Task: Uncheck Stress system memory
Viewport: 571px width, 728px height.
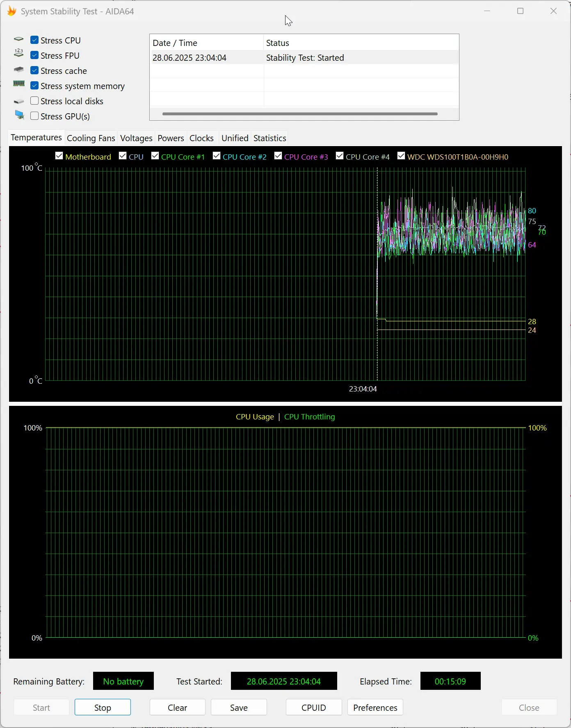Action: tap(35, 86)
